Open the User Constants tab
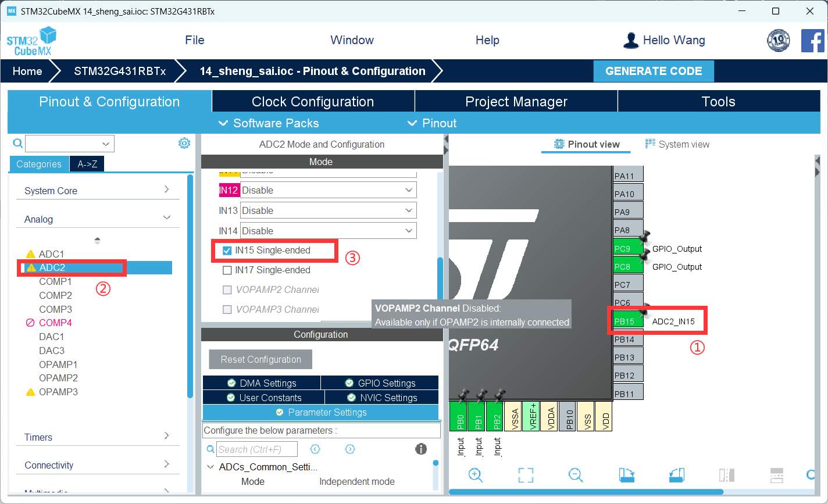 coord(264,398)
